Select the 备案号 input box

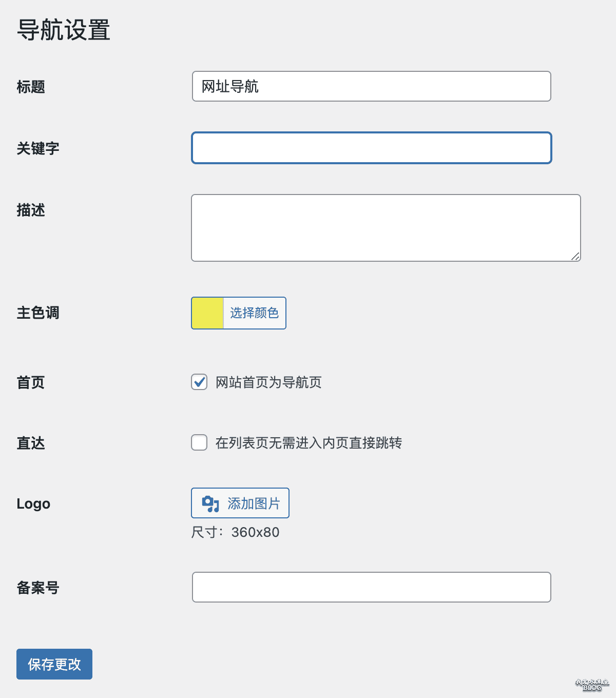tap(371, 587)
